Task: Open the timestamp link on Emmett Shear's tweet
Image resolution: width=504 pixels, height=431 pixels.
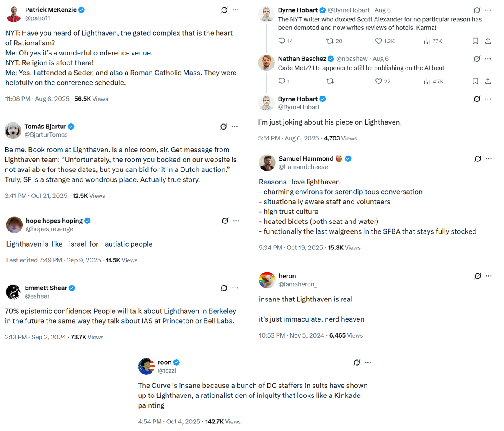Action: [x=35, y=337]
